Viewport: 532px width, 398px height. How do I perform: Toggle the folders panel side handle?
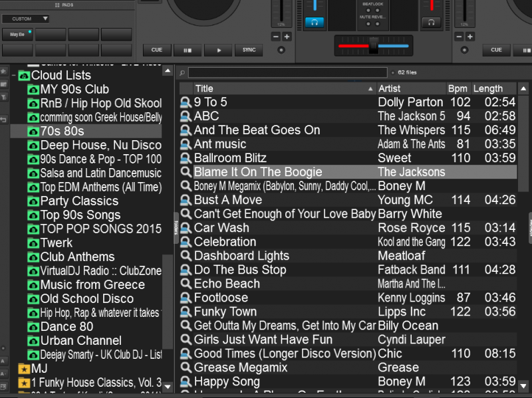(x=176, y=228)
